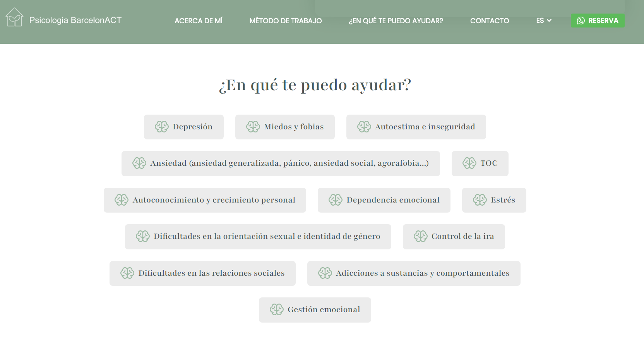Click the Psicologia BarcelonACT site title
The height and width of the screenshot is (340, 644).
click(x=75, y=20)
